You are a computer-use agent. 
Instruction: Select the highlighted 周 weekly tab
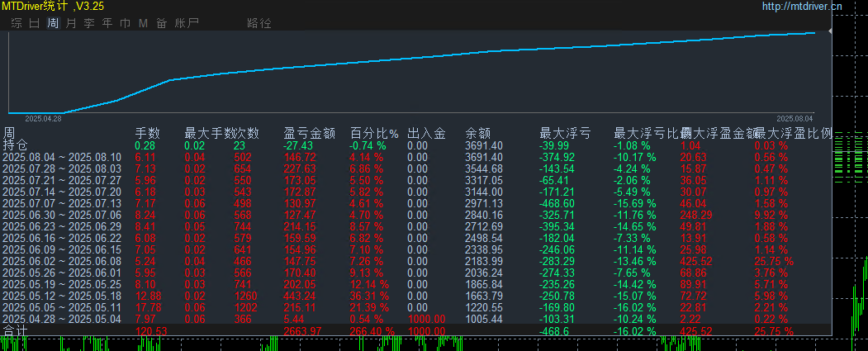pos(53,23)
